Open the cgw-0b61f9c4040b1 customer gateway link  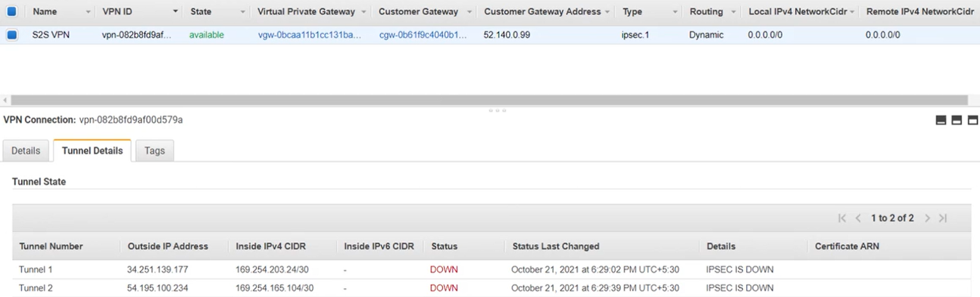pyautogui.click(x=423, y=35)
